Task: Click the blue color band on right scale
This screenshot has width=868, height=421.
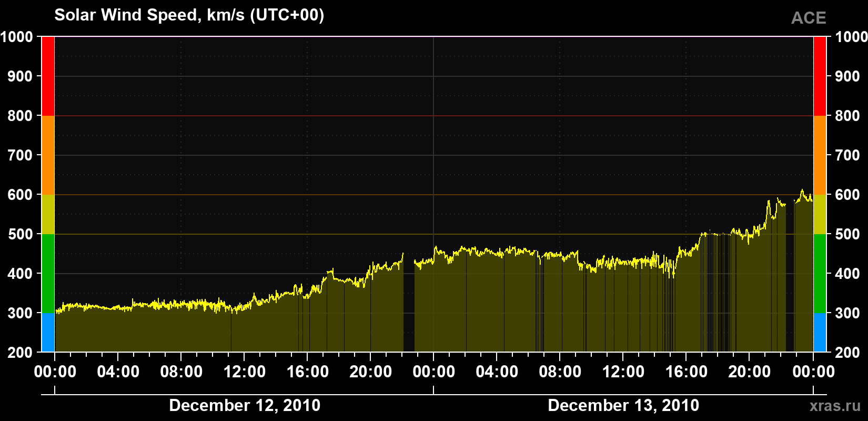Action: tap(820, 333)
